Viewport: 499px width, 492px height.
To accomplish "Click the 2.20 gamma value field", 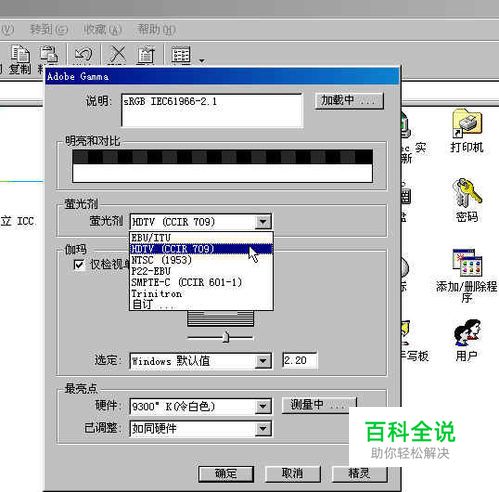I will click(299, 360).
